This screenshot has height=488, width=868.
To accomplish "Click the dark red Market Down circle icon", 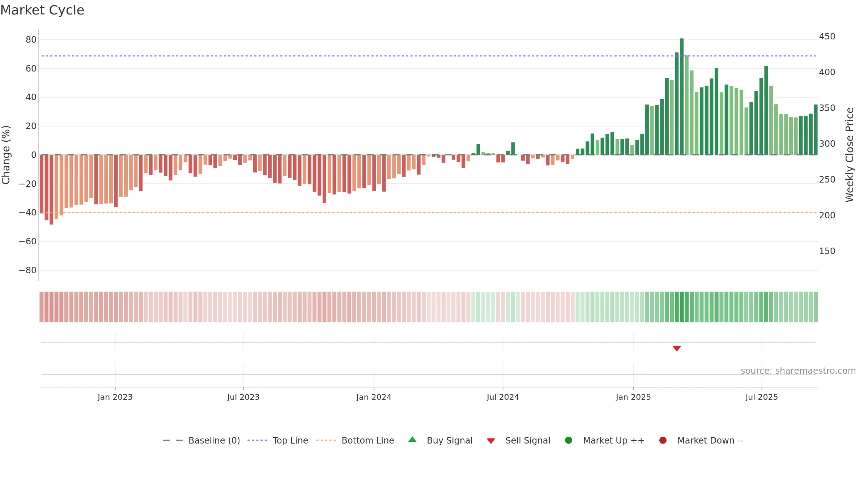I will pyautogui.click(x=663, y=440).
